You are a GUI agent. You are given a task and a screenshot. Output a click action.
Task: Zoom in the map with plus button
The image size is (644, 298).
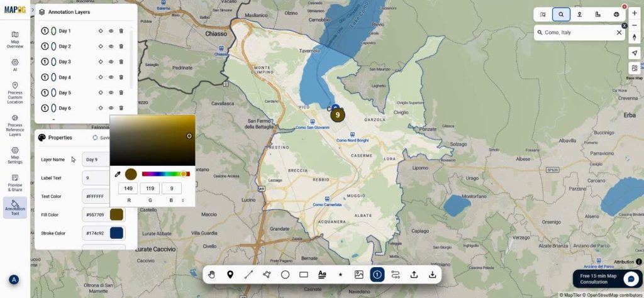pyautogui.click(x=634, y=13)
